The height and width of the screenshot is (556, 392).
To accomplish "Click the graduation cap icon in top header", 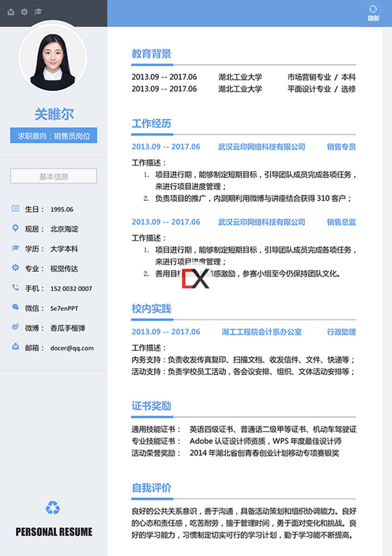I will pos(38,12).
